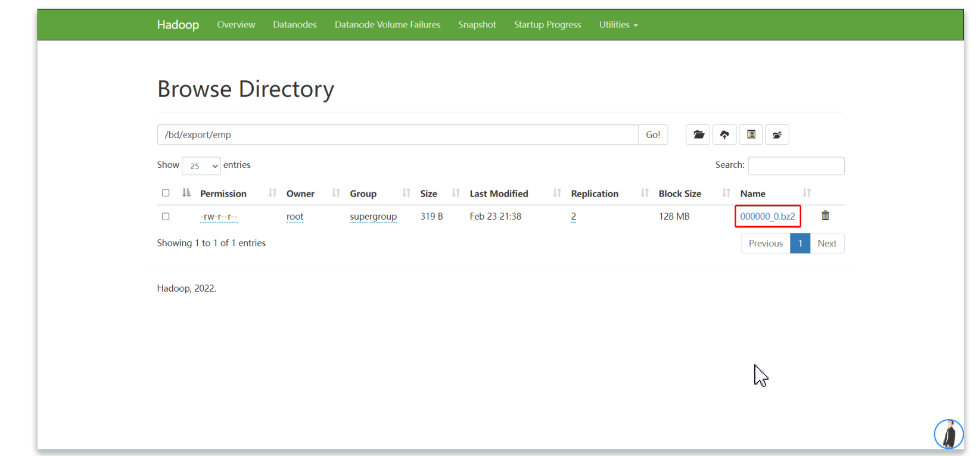The image size is (980, 456).
Task: Click the Browse Directory heading
Action: [245, 89]
